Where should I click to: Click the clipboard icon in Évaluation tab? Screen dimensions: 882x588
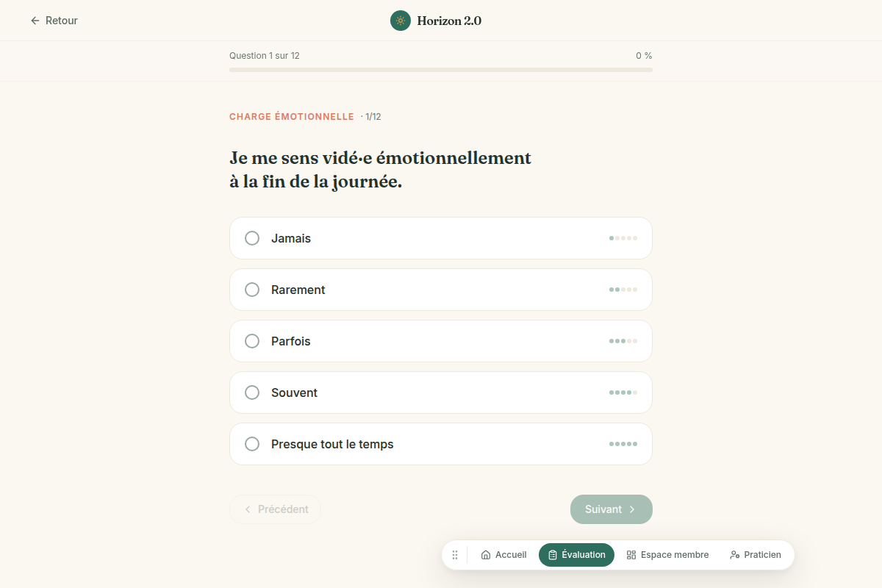(553, 555)
